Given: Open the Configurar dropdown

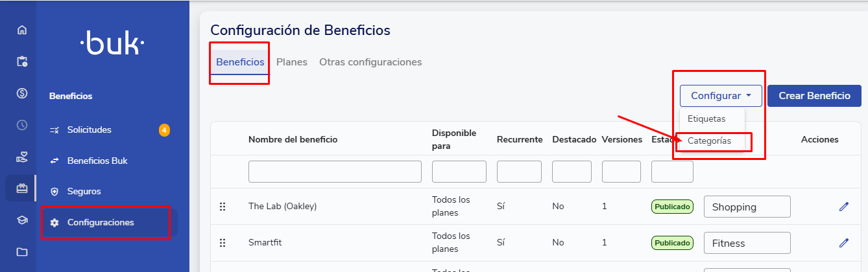Looking at the screenshot, I should tap(721, 96).
